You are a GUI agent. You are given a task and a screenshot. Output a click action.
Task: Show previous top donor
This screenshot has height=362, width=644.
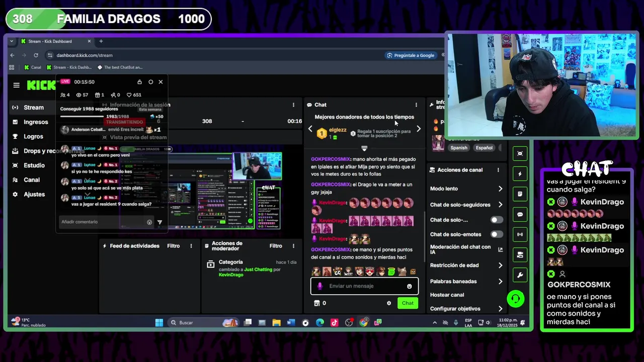310,129
